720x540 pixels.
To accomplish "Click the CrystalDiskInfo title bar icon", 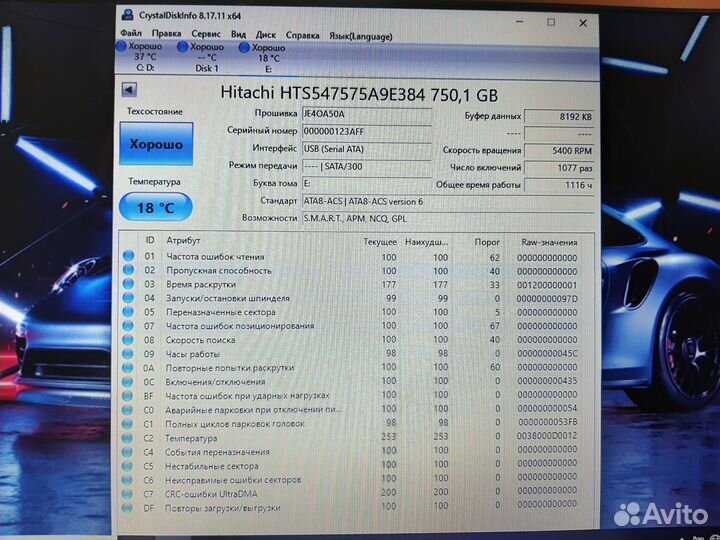I will (x=127, y=15).
